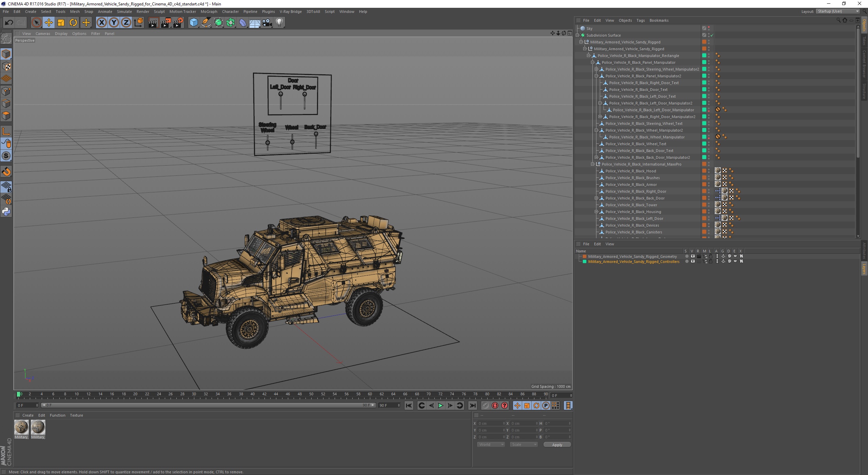Add a Light object

279,23
